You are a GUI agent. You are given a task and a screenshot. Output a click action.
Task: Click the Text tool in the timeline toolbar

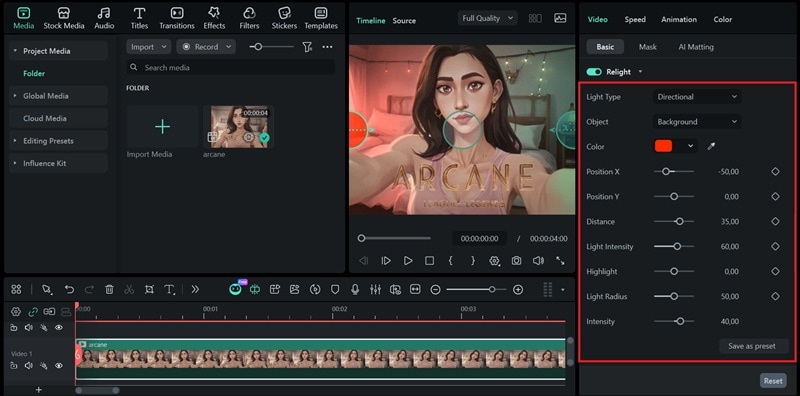[x=169, y=290]
